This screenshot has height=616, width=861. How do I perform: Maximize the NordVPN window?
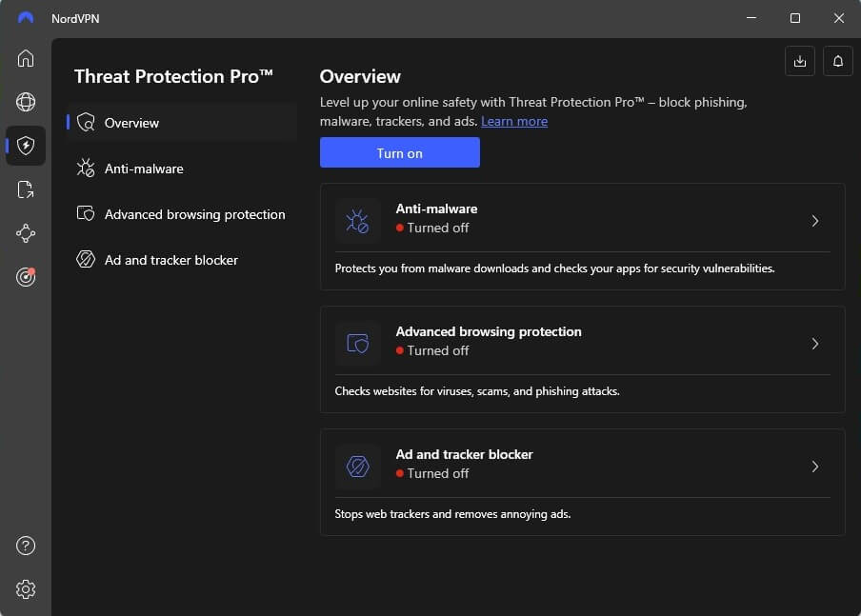794,18
